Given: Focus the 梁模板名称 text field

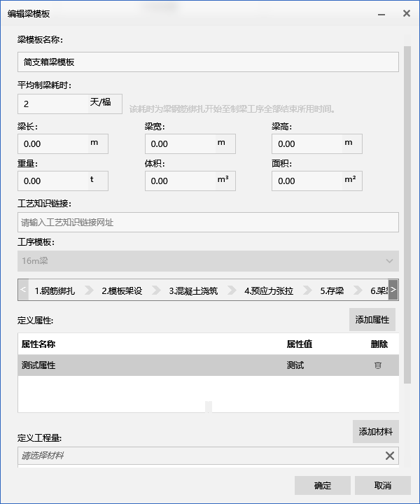Looking at the screenshot, I should point(208,62).
